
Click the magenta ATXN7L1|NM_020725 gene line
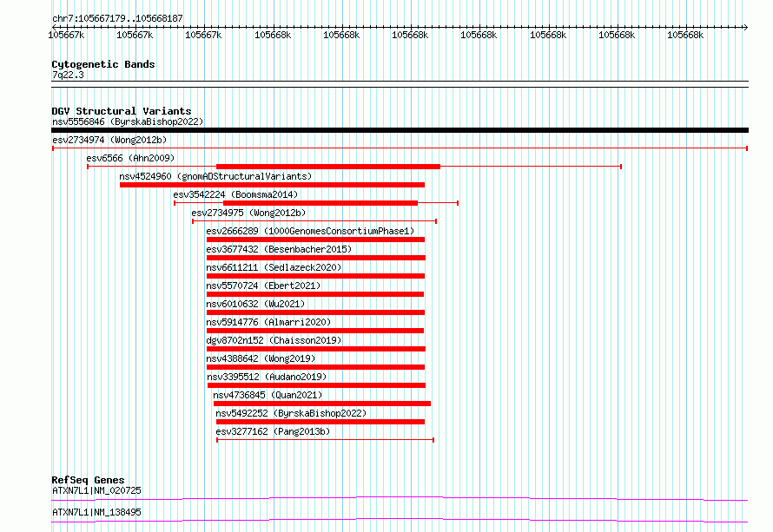pyautogui.click(x=400, y=498)
